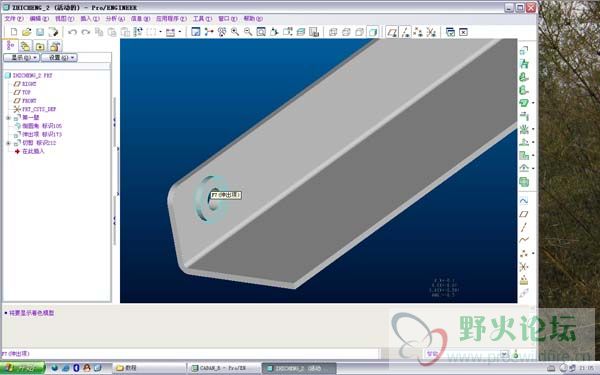
Task: Click the zoom in magnifier icon
Action: [x=235, y=32]
